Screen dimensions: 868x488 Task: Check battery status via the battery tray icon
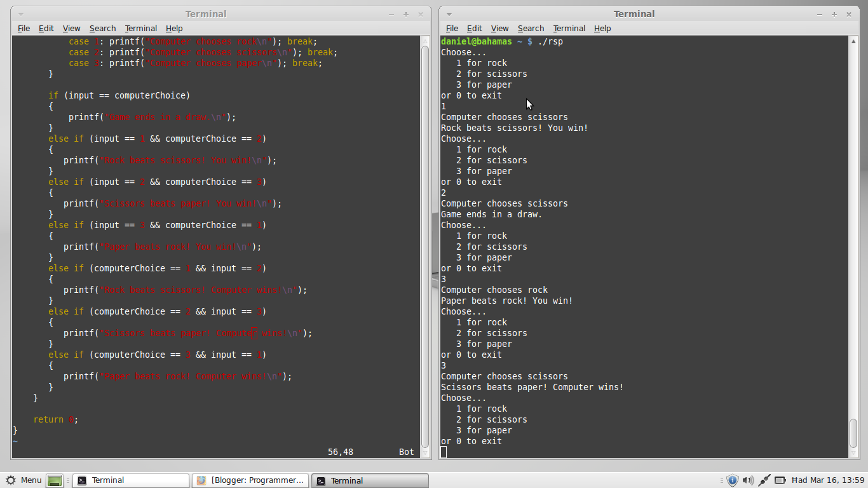pyautogui.click(x=780, y=480)
